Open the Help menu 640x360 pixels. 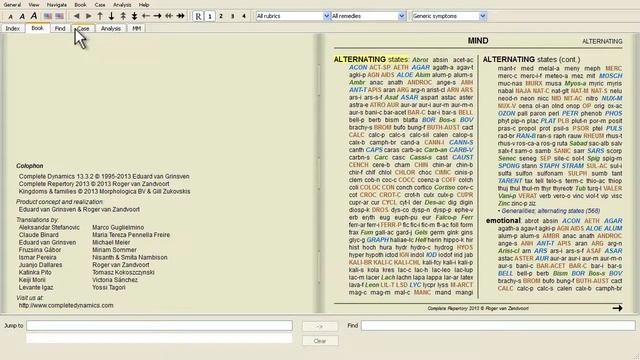click(x=144, y=5)
